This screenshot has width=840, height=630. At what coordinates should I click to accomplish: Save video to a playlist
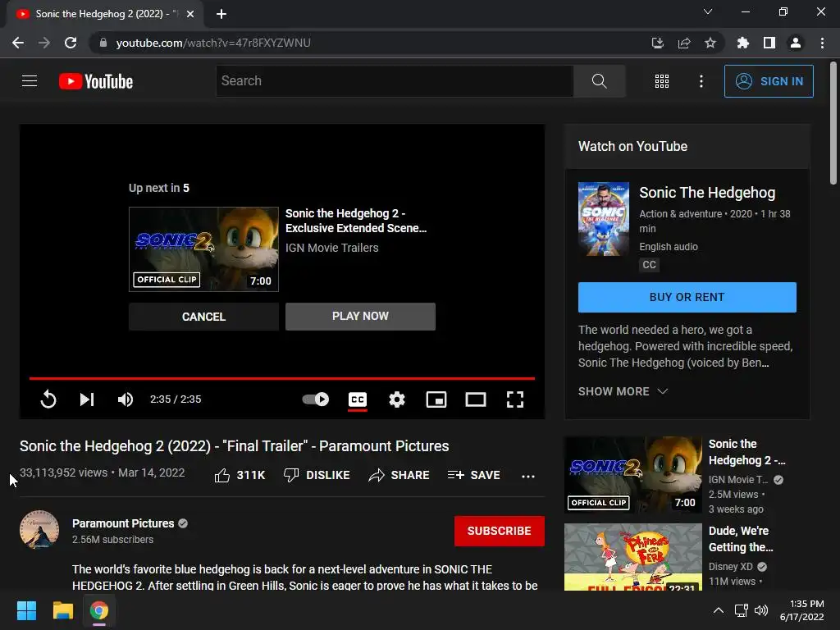tap(473, 475)
